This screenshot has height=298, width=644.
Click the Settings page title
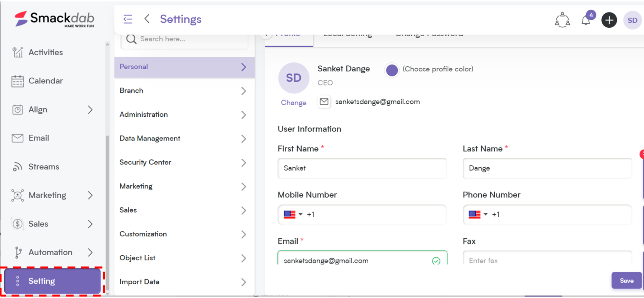tap(181, 19)
